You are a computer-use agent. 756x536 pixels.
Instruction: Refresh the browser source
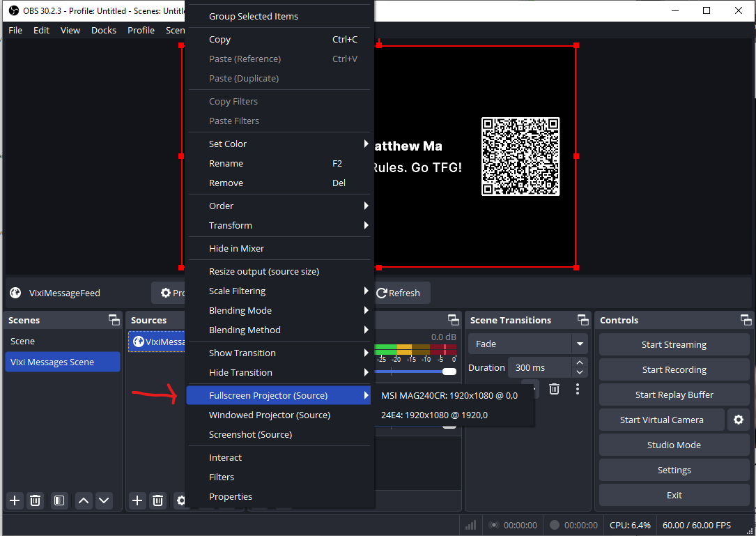401,293
